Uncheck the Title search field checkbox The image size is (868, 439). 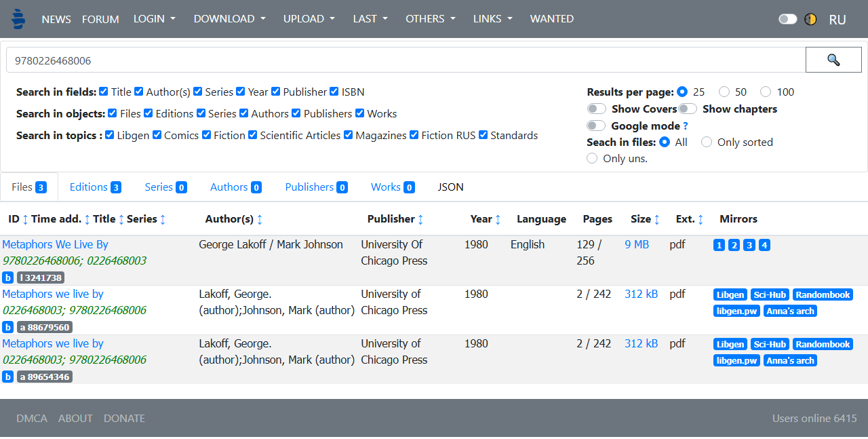[x=104, y=92]
